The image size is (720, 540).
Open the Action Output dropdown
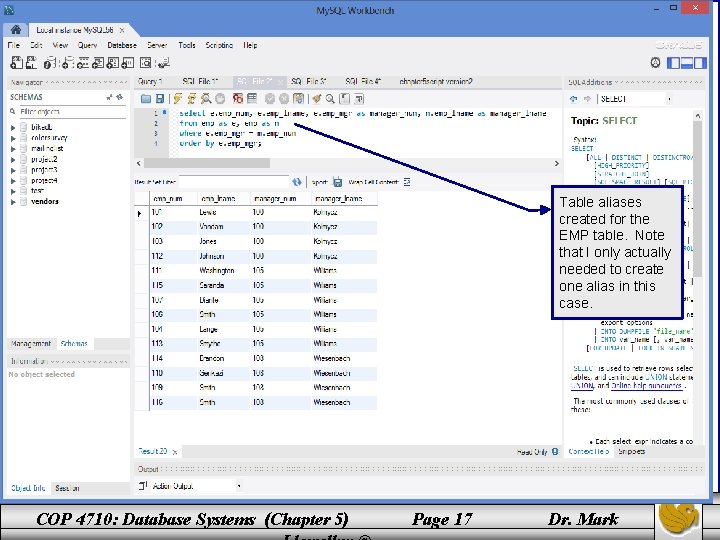(239, 486)
